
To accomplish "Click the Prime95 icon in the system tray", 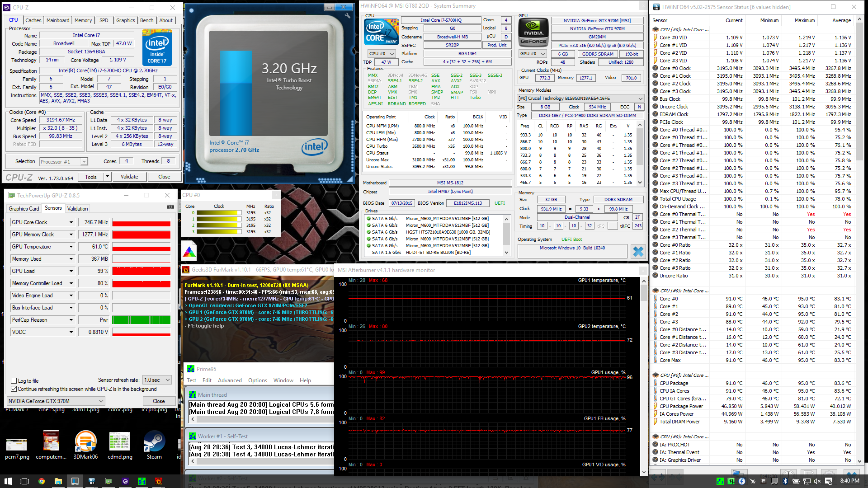I will [720, 481].
